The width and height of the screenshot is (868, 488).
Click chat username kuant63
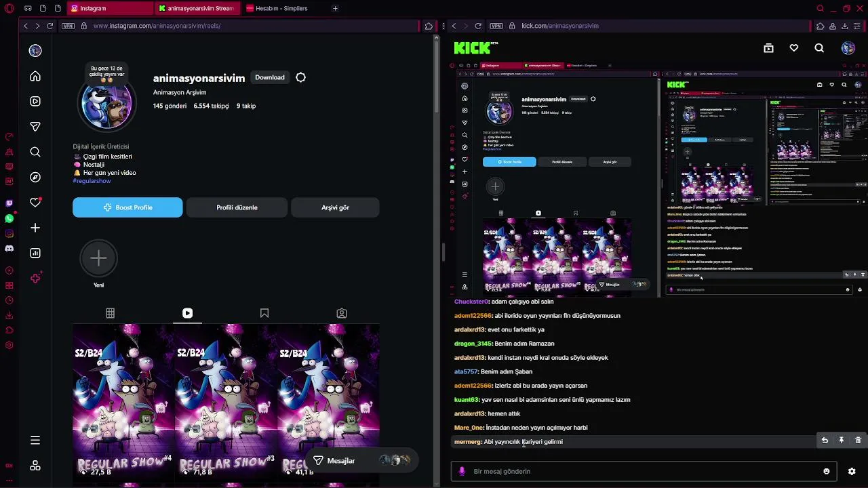467,400
